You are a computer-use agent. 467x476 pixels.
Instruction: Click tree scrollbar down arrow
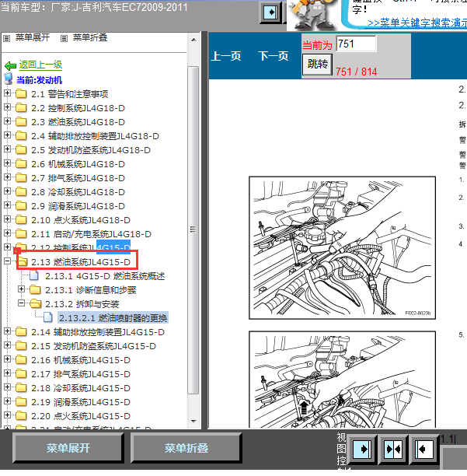(193, 422)
